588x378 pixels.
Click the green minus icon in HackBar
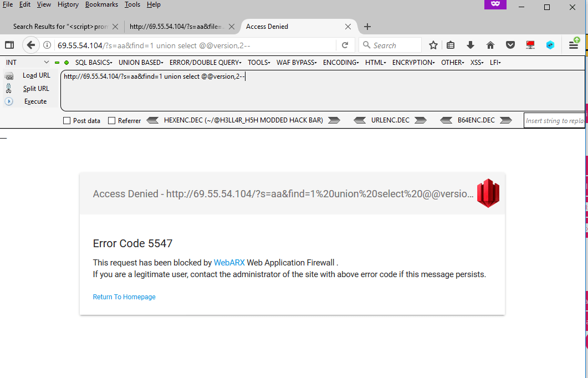(57, 63)
